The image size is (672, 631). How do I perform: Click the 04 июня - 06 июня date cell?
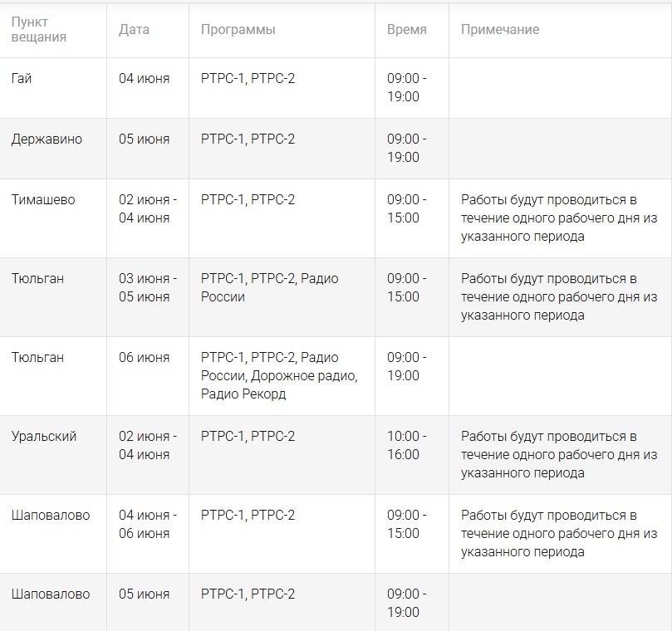[x=147, y=524]
